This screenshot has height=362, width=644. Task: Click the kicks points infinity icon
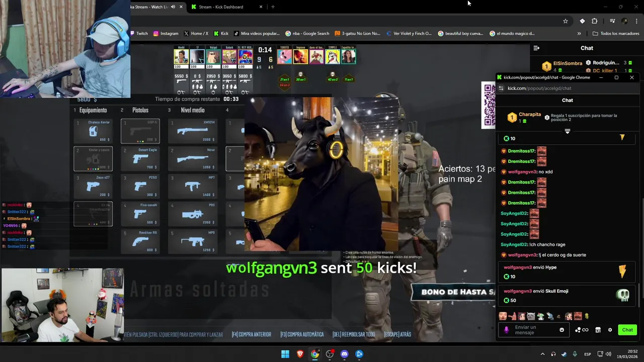[x=581, y=330]
